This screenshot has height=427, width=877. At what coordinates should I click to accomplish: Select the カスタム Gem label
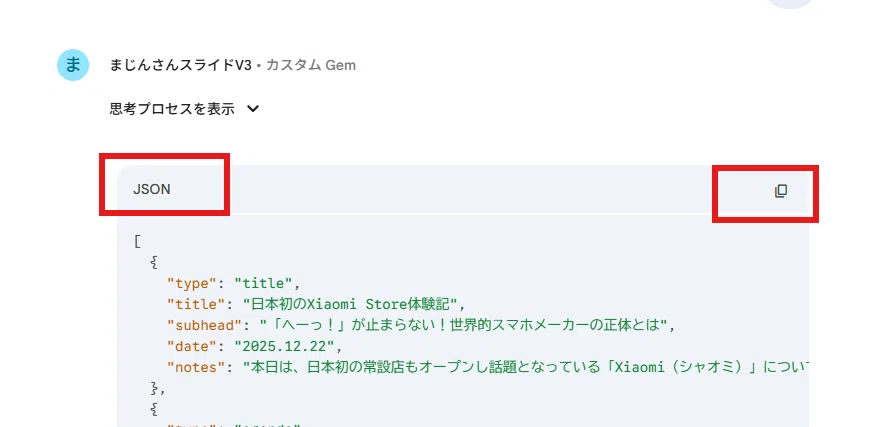(311, 65)
